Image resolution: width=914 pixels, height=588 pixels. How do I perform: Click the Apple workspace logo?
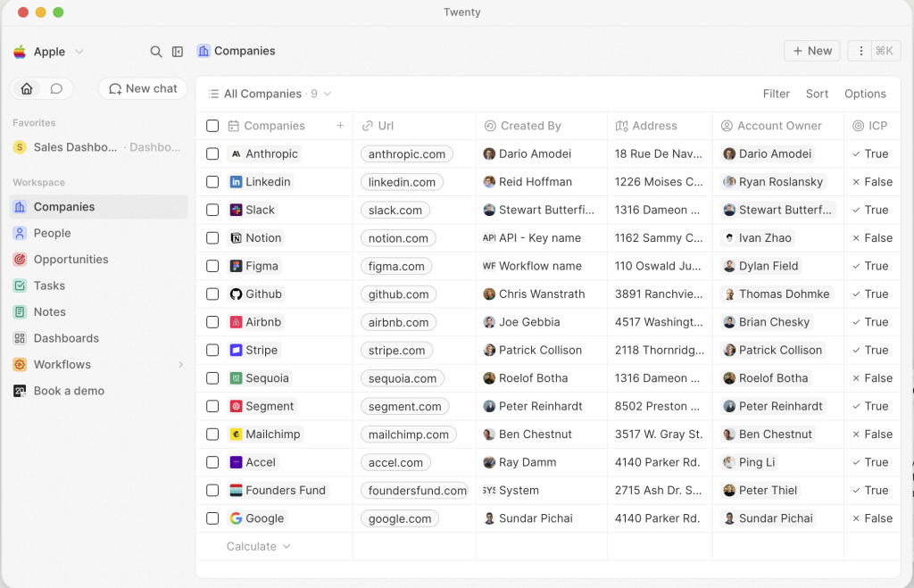[x=20, y=52]
